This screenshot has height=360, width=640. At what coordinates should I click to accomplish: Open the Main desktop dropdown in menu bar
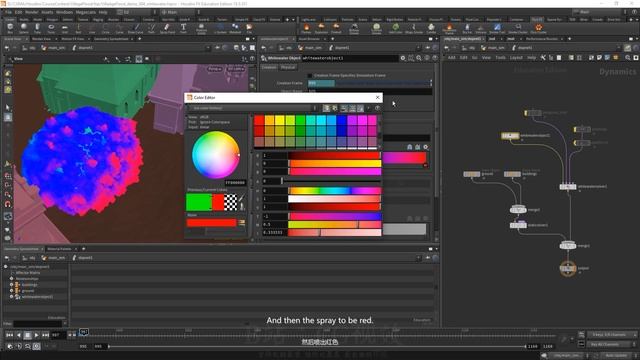click(178, 12)
